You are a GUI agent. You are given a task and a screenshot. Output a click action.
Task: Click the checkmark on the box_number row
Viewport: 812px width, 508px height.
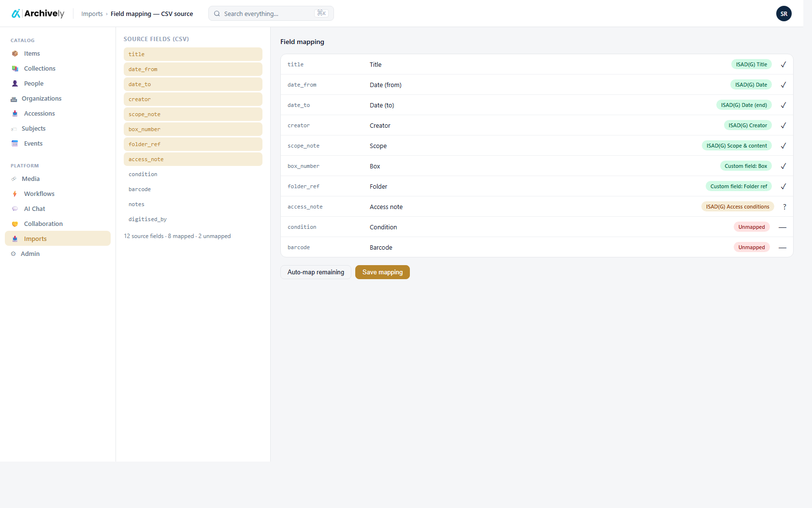click(x=783, y=166)
